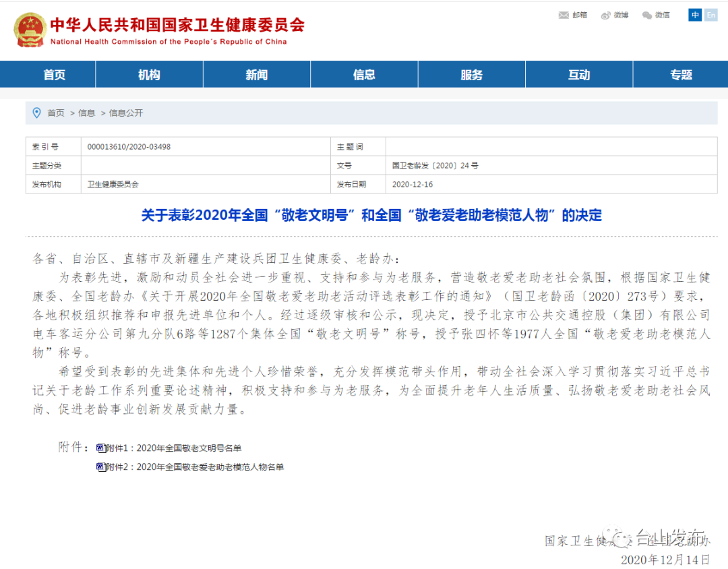Open 信息公开 in the breadcrumb trail
728x569 pixels.
click(x=126, y=113)
